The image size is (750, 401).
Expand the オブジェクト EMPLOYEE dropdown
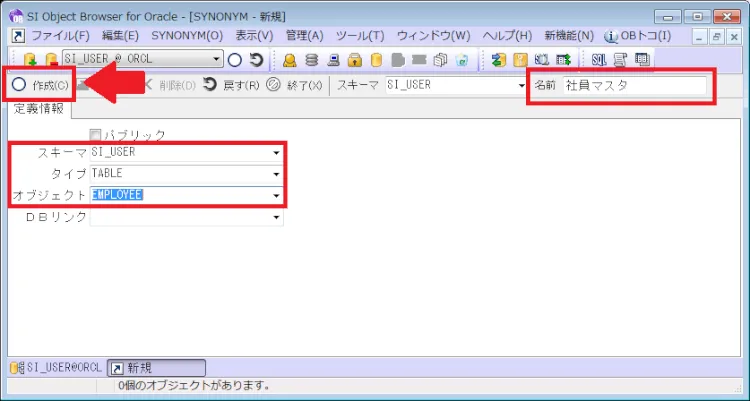pyautogui.click(x=276, y=196)
